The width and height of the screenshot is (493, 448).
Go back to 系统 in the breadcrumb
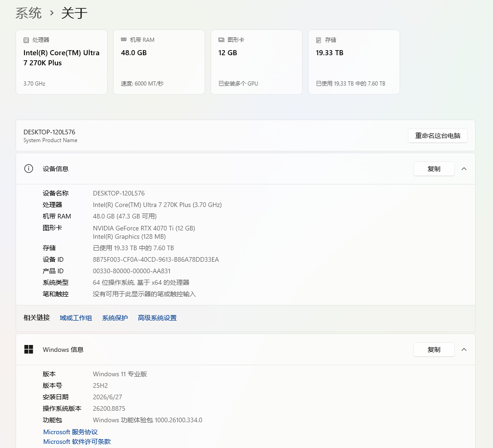(x=29, y=13)
